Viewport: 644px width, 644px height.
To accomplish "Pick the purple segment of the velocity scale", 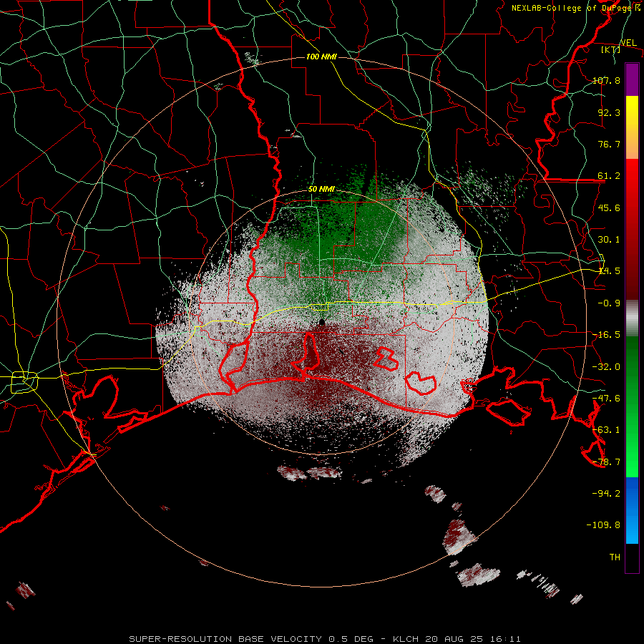I will (632, 79).
